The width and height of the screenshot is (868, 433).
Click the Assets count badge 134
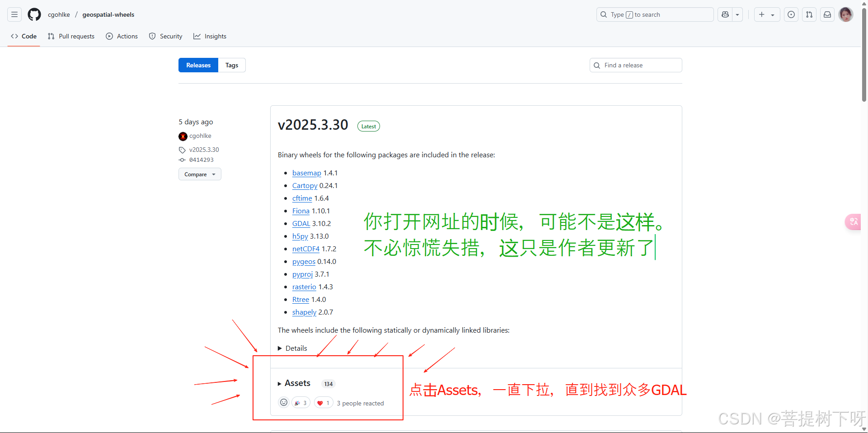point(328,384)
